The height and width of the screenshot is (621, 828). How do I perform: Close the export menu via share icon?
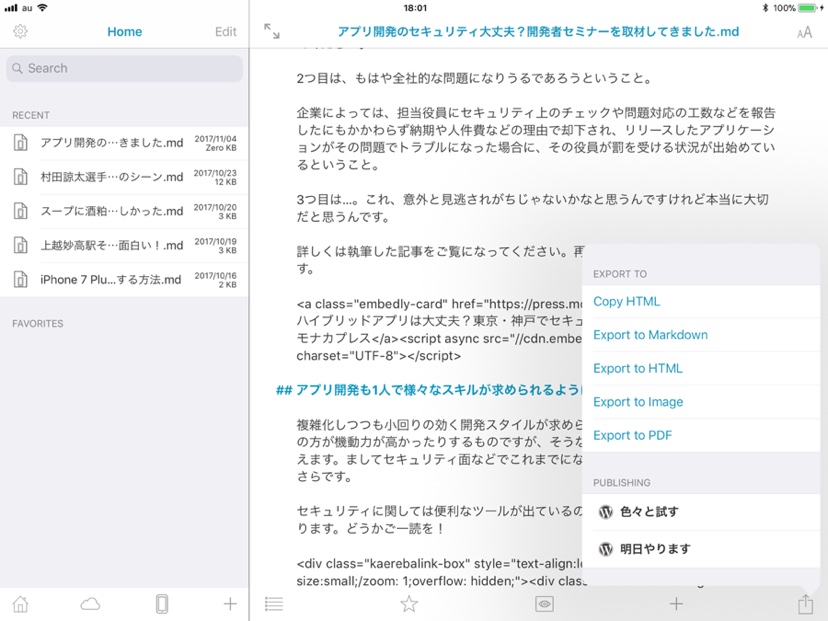pyautogui.click(x=805, y=604)
